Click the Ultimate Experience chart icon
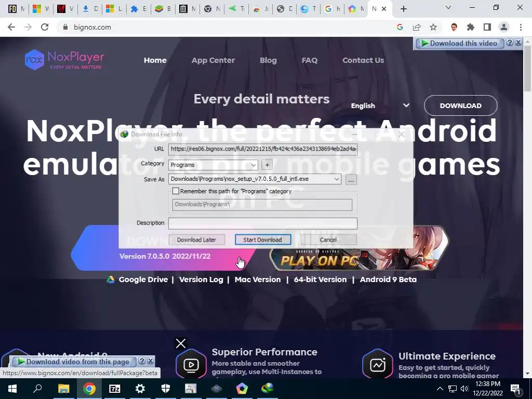 (x=378, y=365)
